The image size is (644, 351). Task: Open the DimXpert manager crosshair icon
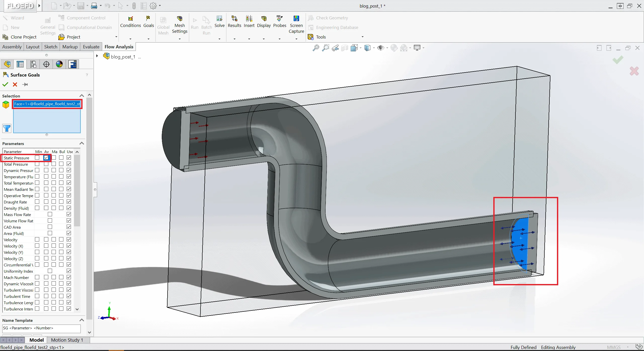[46, 64]
